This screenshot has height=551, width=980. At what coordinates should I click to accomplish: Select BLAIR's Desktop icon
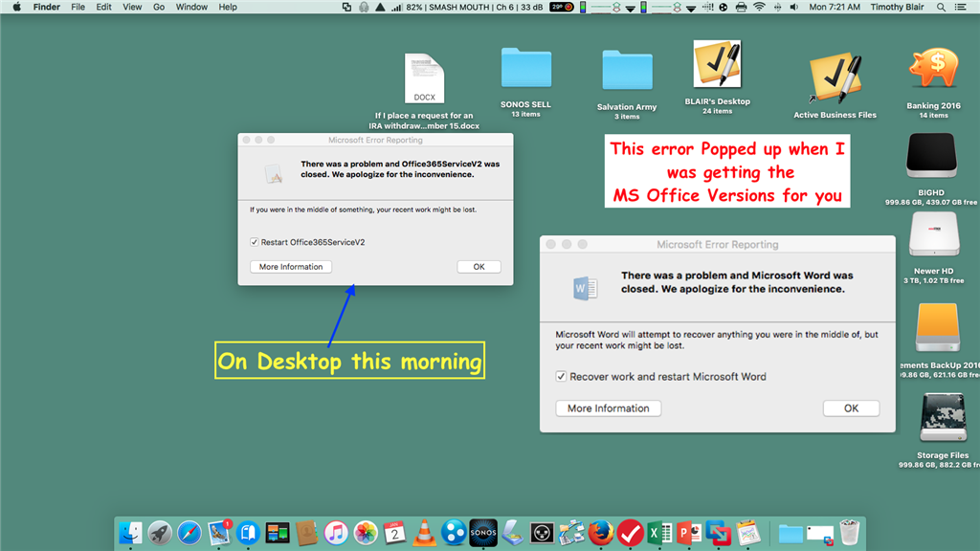coord(717,64)
